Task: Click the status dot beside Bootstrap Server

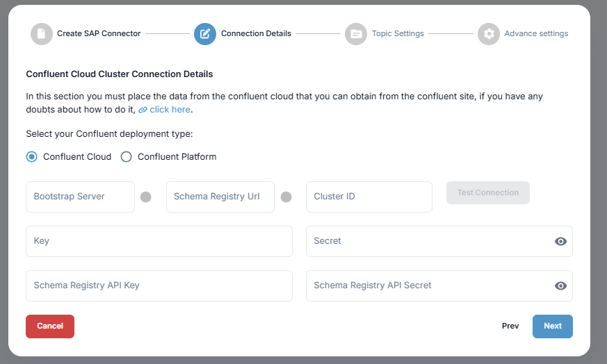Action: 146,197
